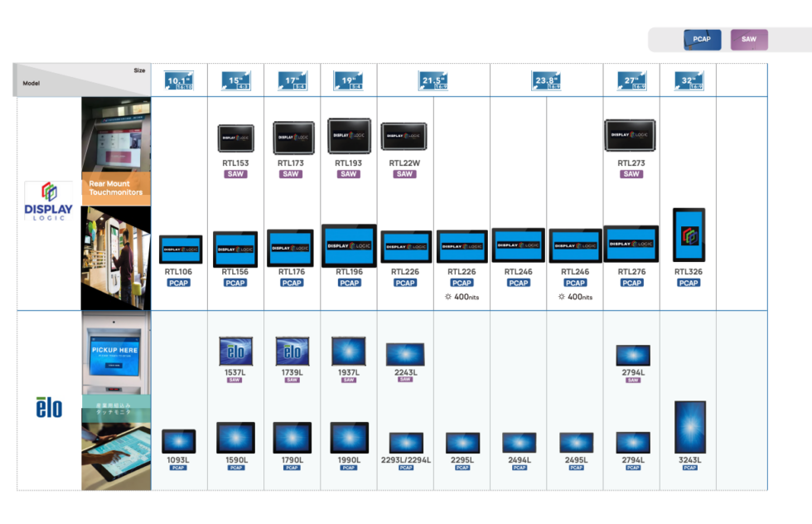Toggle the PCAP badge under RTL106
This screenshot has height=524, width=812.
click(179, 283)
